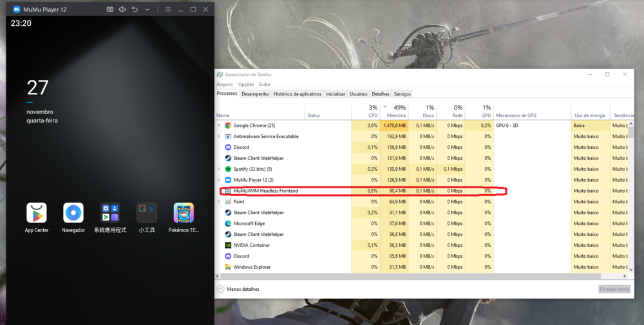Click the NVIDIA Container icon
This screenshot has height=325, width=644.
[228, 245]
